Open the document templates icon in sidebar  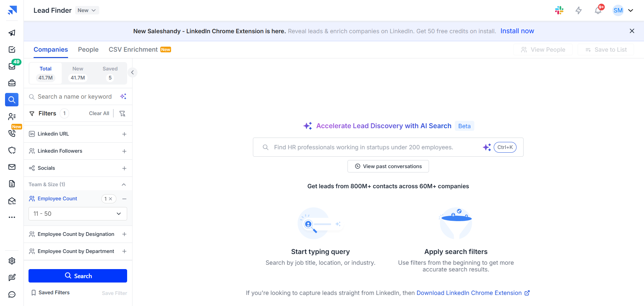[12, 184]
